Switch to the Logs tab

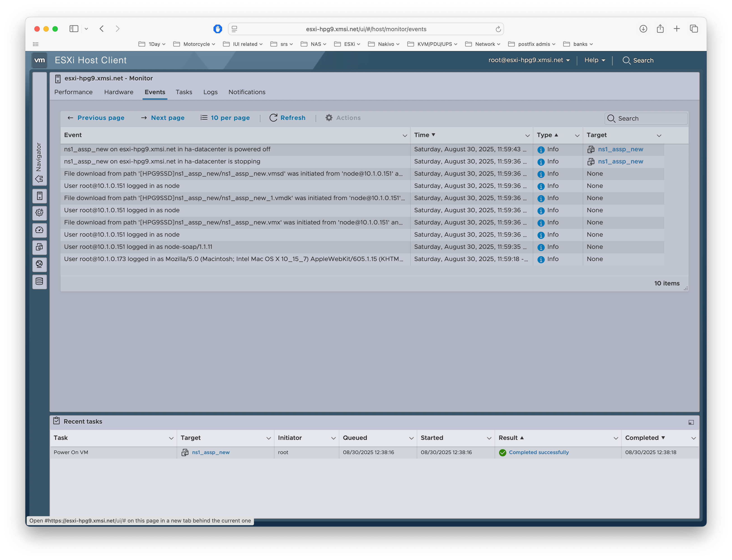point(210,92)
